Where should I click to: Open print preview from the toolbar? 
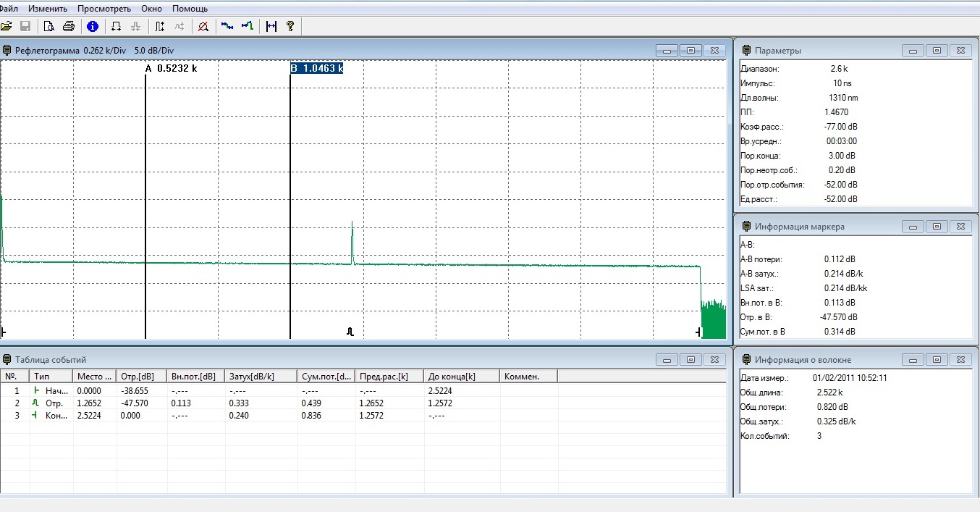point(49,27)
